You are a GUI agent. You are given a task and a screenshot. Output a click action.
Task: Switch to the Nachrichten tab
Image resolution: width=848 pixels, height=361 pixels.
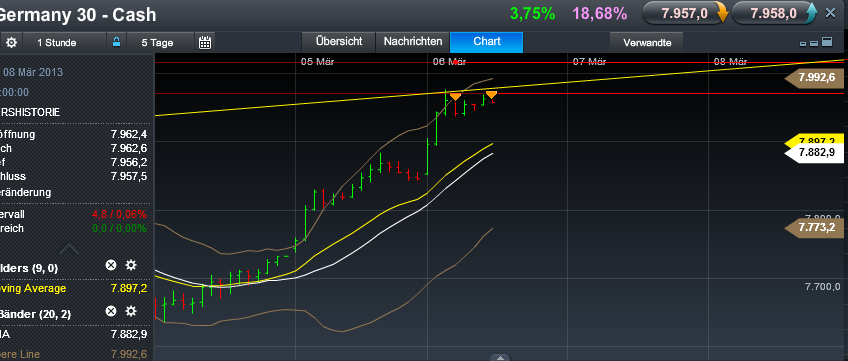pyautogui.click(x=413, y=42)
